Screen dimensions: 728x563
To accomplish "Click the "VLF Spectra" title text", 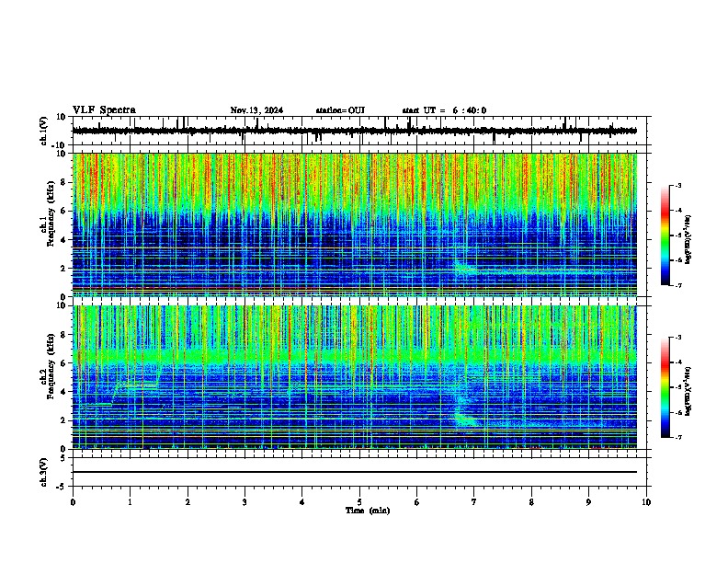I will tap(104, 110).
